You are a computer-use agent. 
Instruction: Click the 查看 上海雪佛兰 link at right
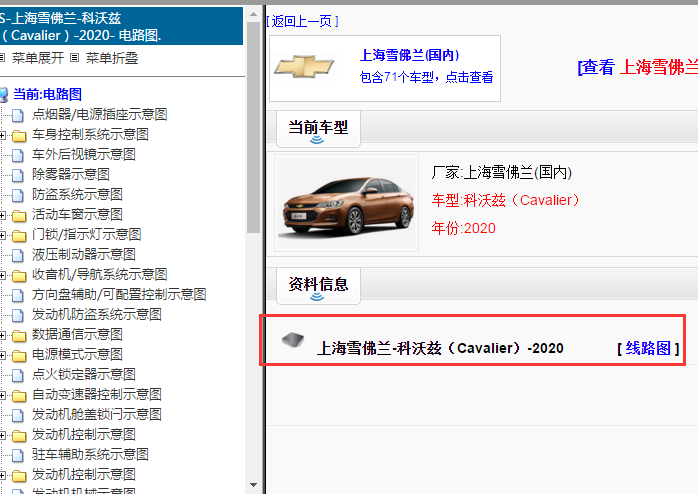(x=637, y=67)
